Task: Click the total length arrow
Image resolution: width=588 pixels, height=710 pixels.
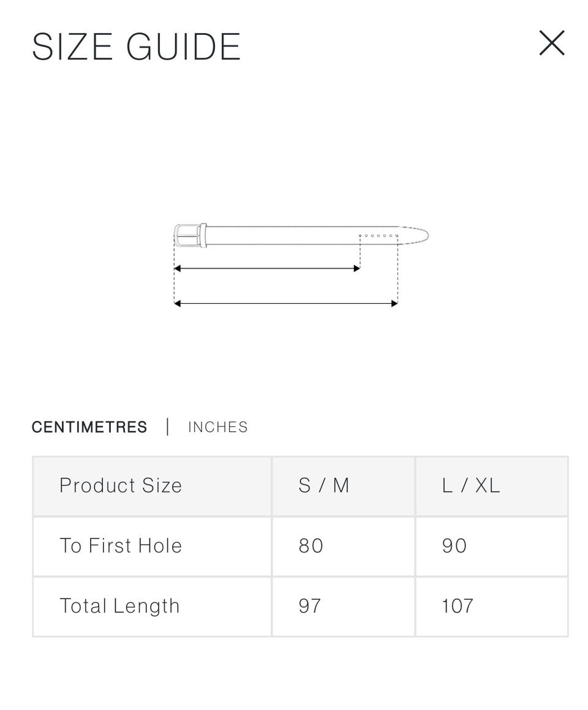Action: (285, 303)
